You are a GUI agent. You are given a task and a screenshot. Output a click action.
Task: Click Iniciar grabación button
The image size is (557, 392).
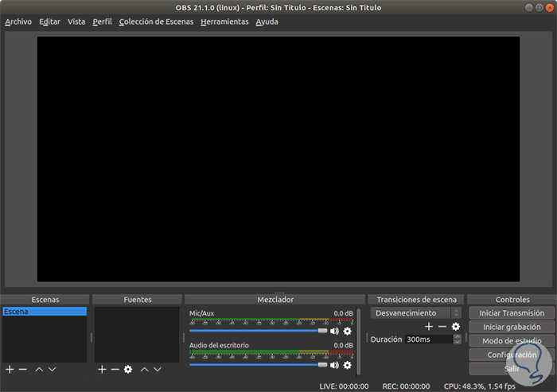point(512,327)
